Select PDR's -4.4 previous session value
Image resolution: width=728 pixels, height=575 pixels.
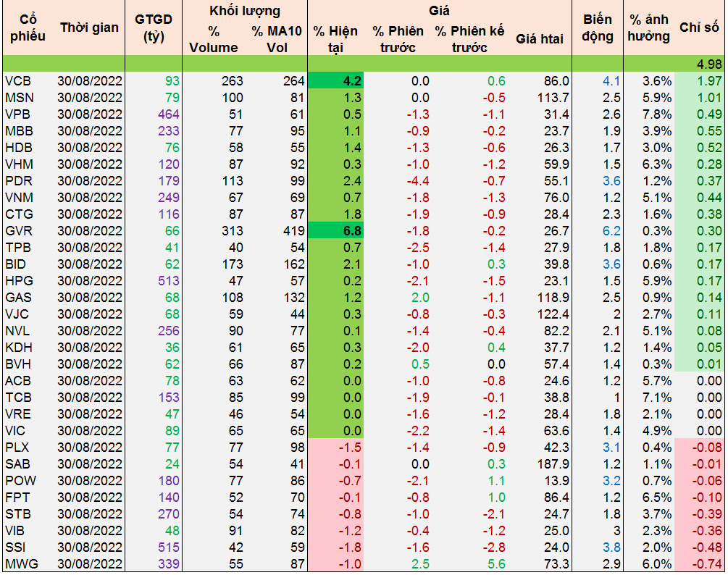coord(418,181)
